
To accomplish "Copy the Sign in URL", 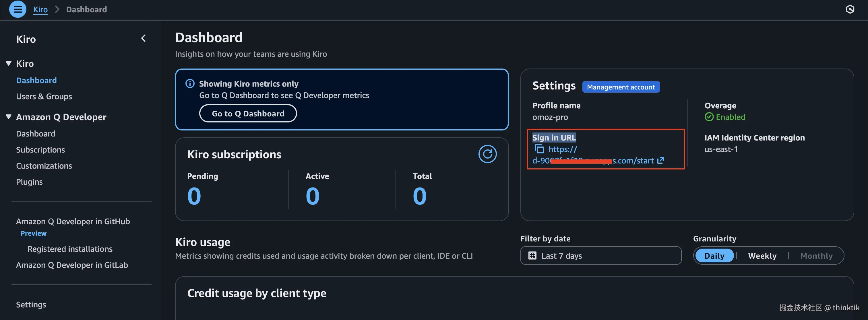I will (539, 149).
